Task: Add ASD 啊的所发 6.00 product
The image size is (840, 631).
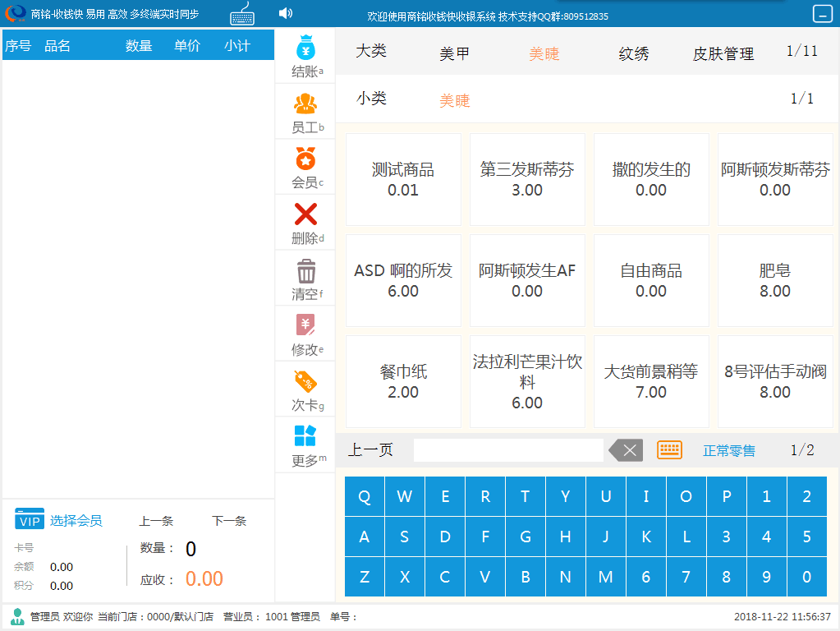Action: [x=403, y=280]
